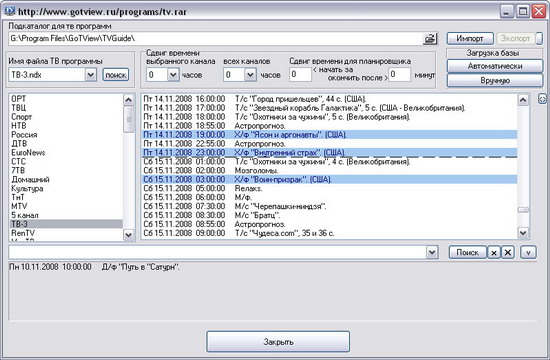Click the v button at the right of search row

coord(528,252)
